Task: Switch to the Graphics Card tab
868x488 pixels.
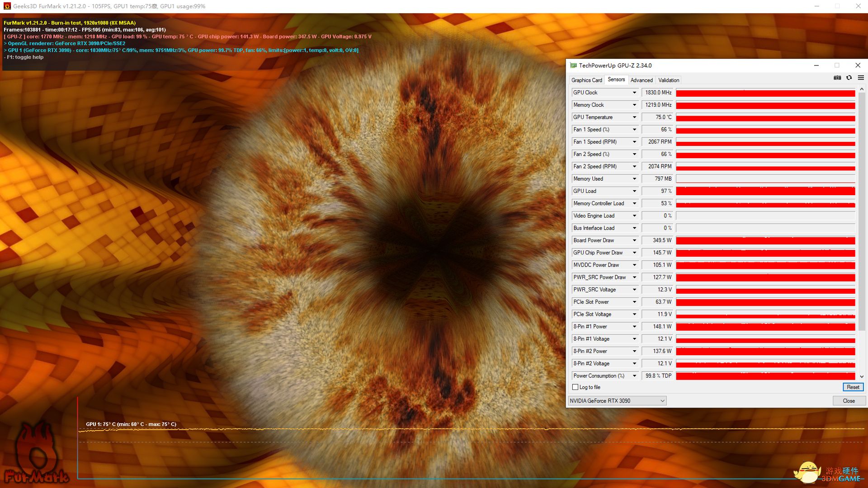Action: pyautogui.click(x=586, y=80)
